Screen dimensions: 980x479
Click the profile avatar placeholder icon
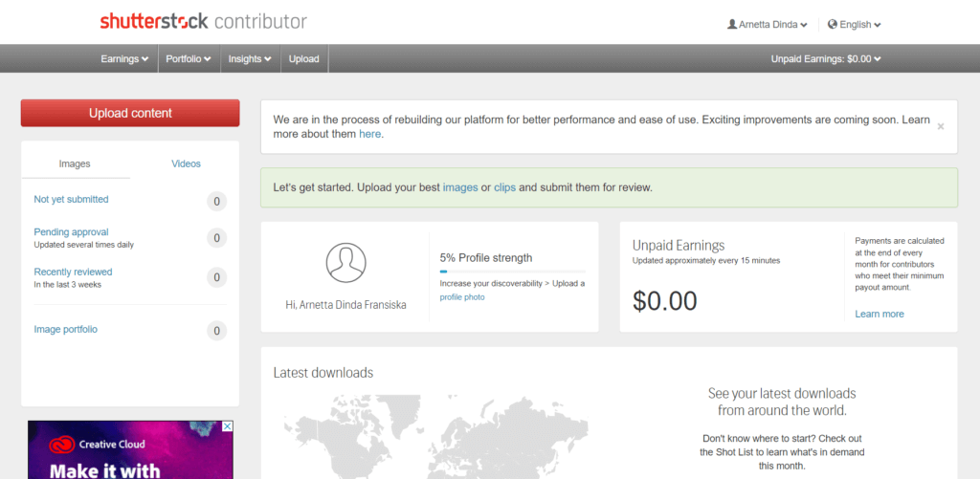(345, 263)
